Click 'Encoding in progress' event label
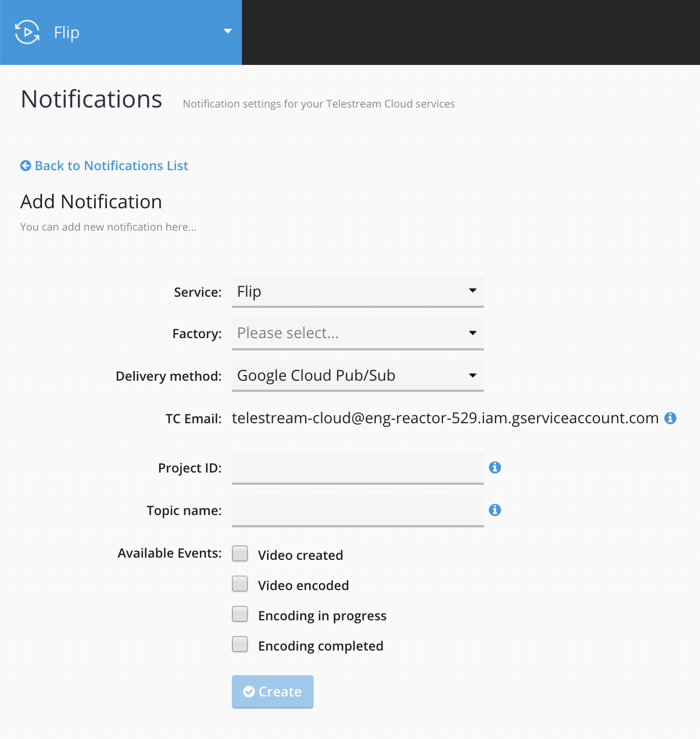This screenshot has width=700, height=739. point(323,616)
